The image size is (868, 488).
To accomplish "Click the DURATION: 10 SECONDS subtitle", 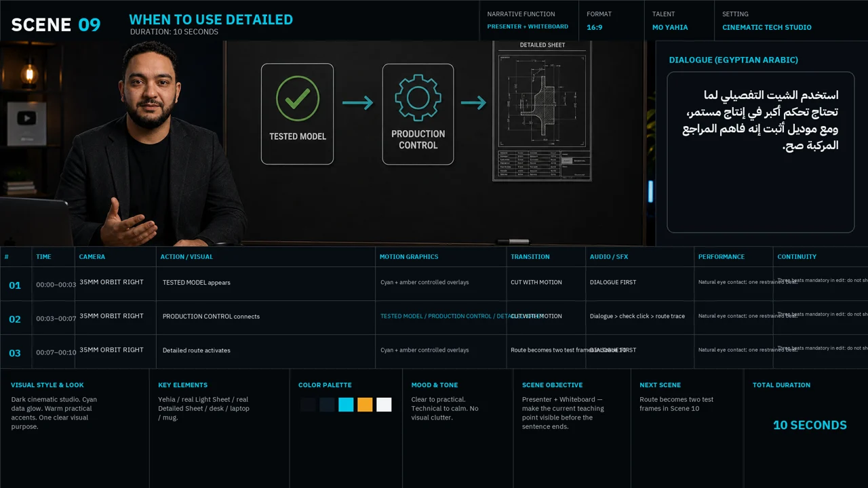I will (174, 32).
